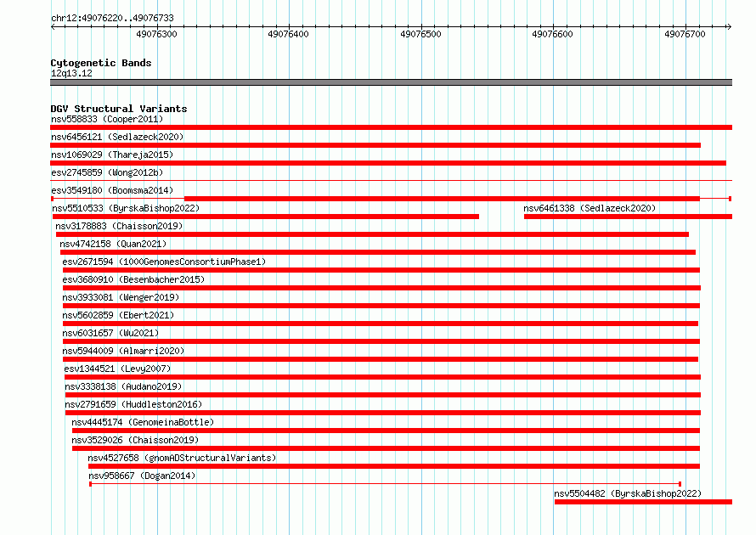Image resolution: width=756 pixels, height=535 pixels.
Task: Select nsv5504482 (ByrskaBishop2022) label
Action: click(x=628, y=493)
